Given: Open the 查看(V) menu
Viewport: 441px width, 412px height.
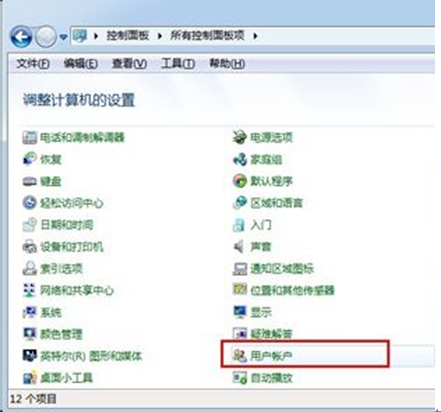Looking at the screenshot, I should [x=129, y=63].
